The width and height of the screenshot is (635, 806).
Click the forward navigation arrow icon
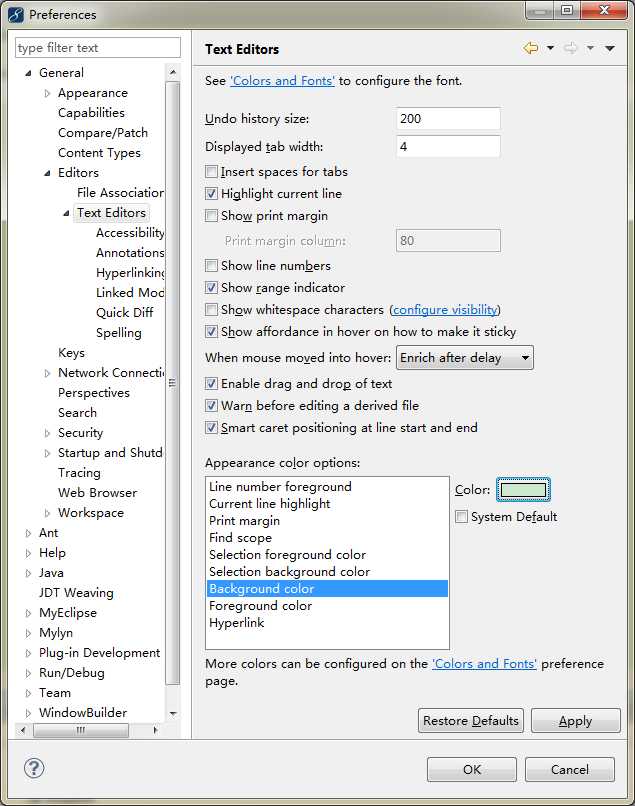(570, 48)
